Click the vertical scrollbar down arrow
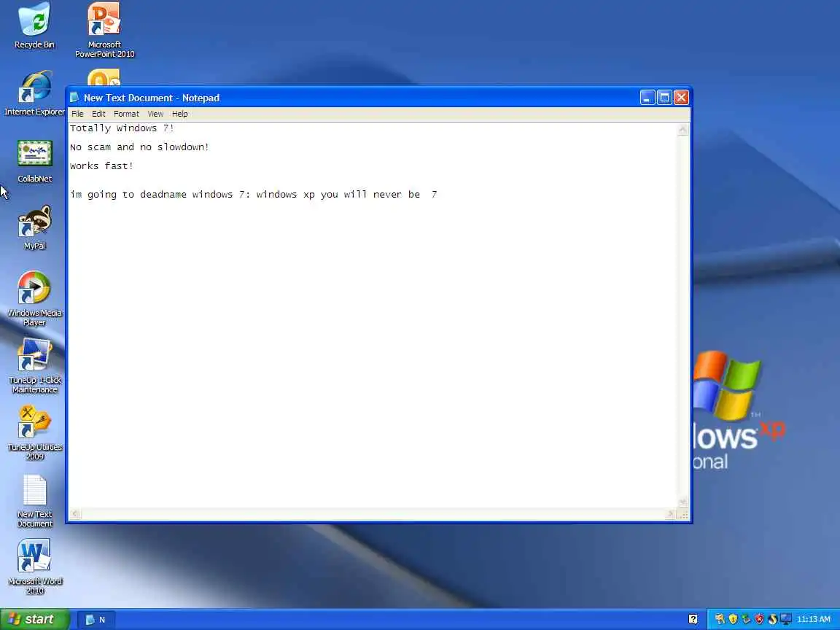Viewport: 840px width, 630px height. [682, 502]
